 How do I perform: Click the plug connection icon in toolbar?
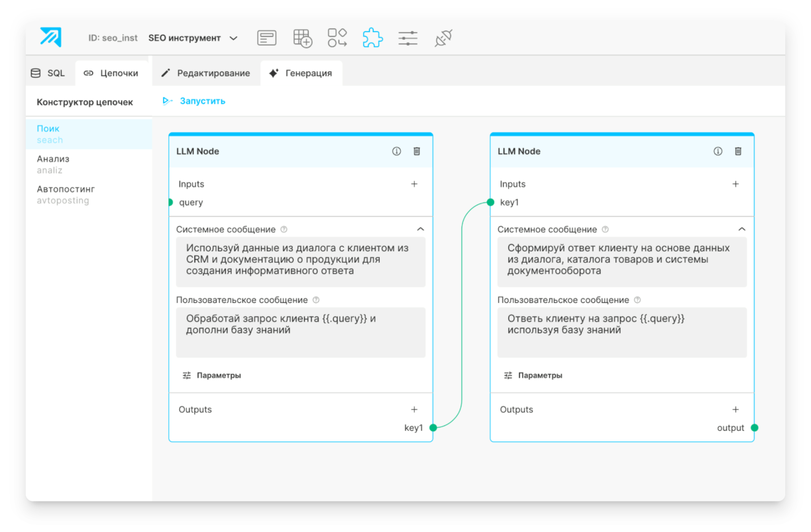(443, 38)
